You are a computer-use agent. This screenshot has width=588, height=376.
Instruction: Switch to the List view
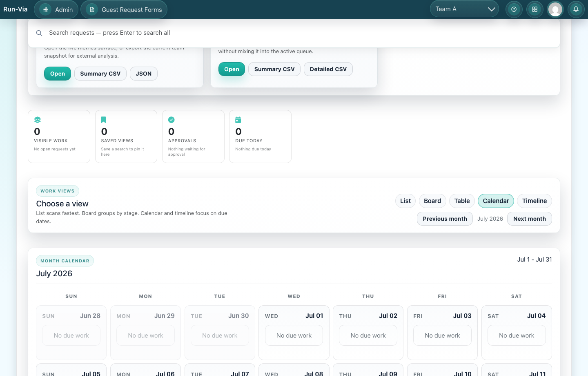[x=405, y=201]
